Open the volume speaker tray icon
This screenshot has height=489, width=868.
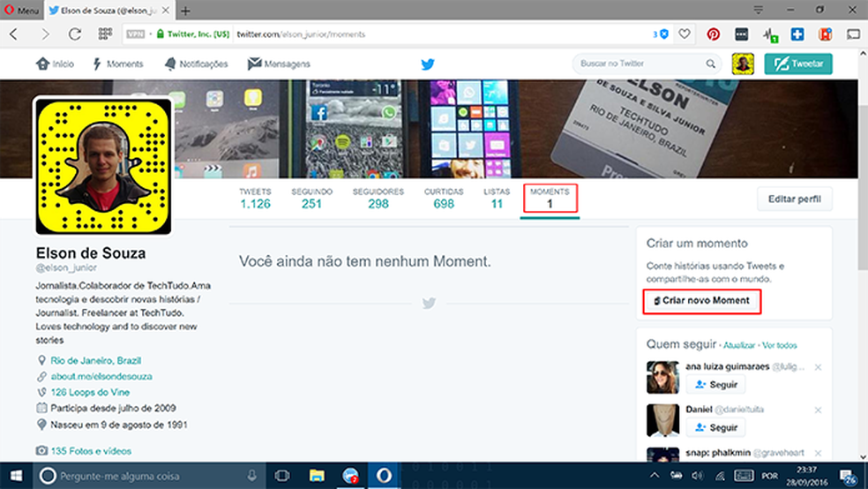pyautogui.click(x=698, y=476)
